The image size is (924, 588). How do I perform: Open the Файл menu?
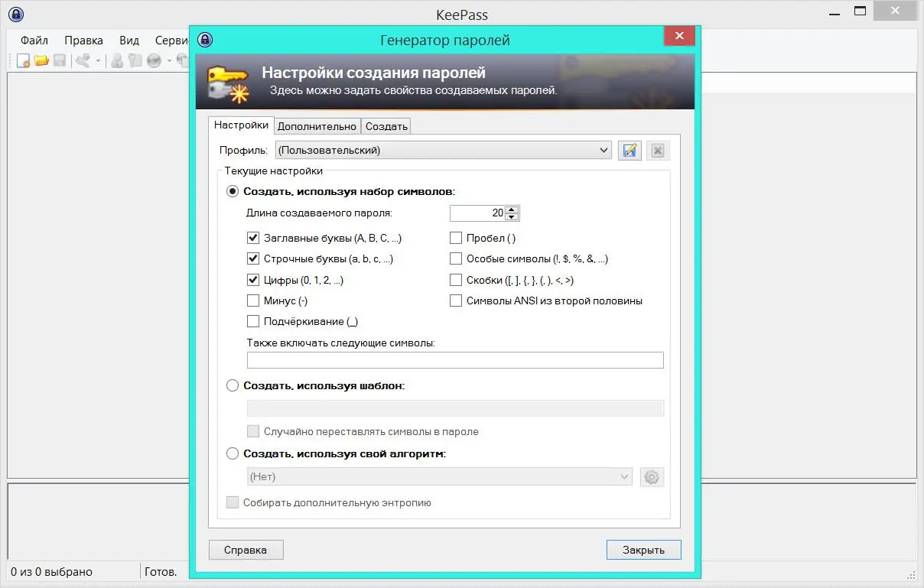tap(34, 41)
